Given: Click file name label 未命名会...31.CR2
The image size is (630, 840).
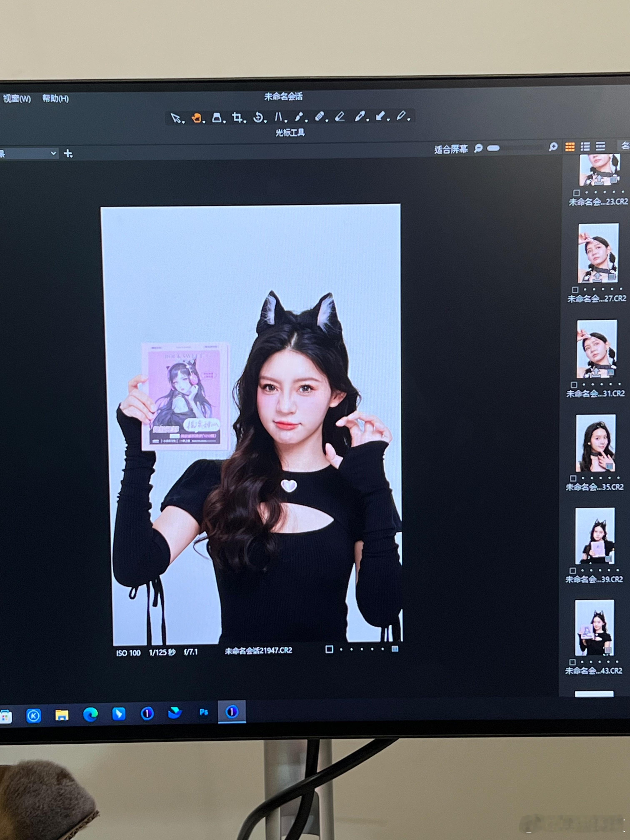Looking at the screenshot, I should (x=595, y=393).
